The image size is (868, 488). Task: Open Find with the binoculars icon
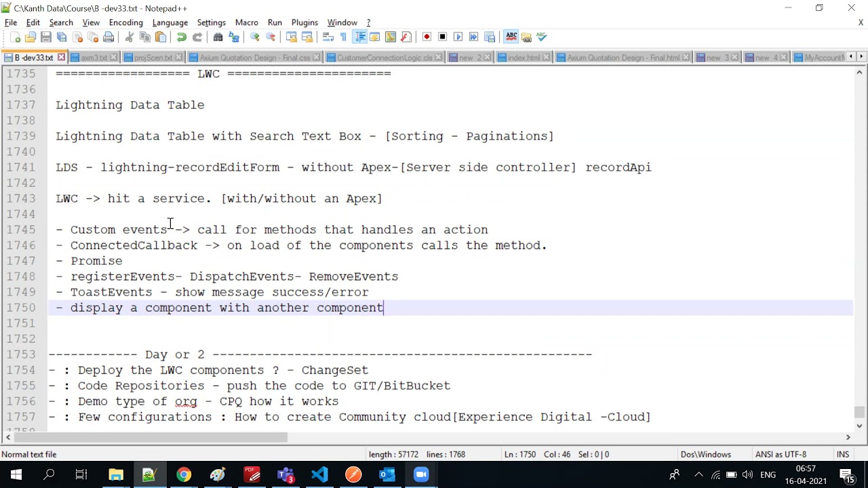218,37
